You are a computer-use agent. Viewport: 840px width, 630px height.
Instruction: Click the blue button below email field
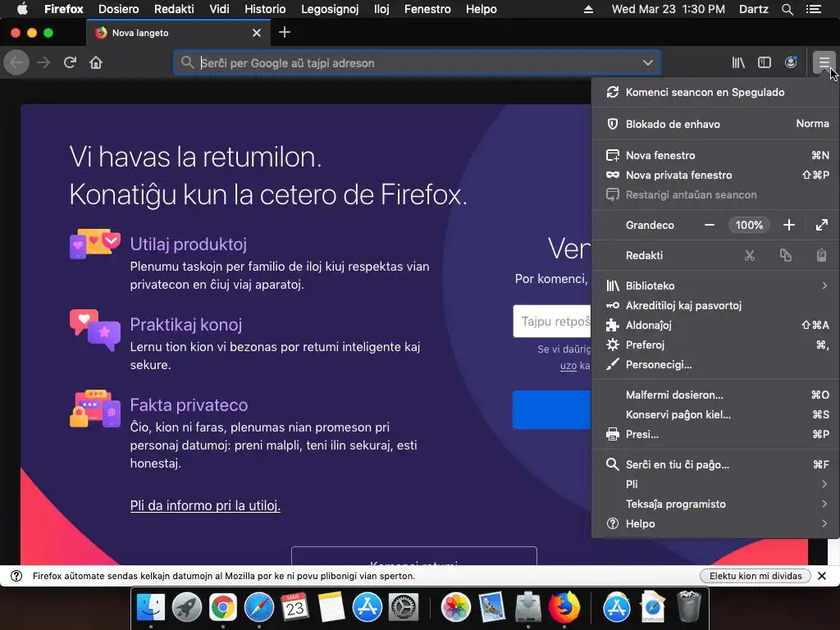(x=552, y=410)
